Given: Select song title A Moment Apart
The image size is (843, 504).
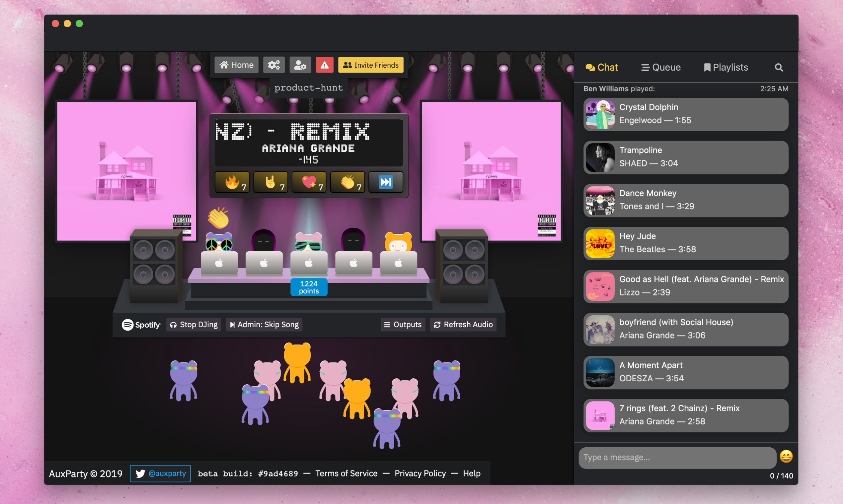Looking at the screenshot, I should coord(651,365).
